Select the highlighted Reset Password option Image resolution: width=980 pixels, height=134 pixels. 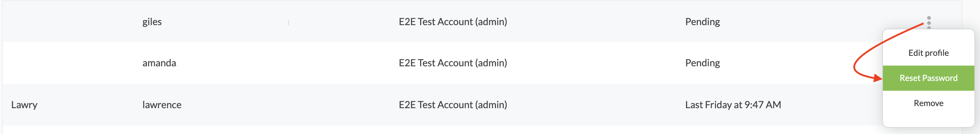(x=928, y=78)
